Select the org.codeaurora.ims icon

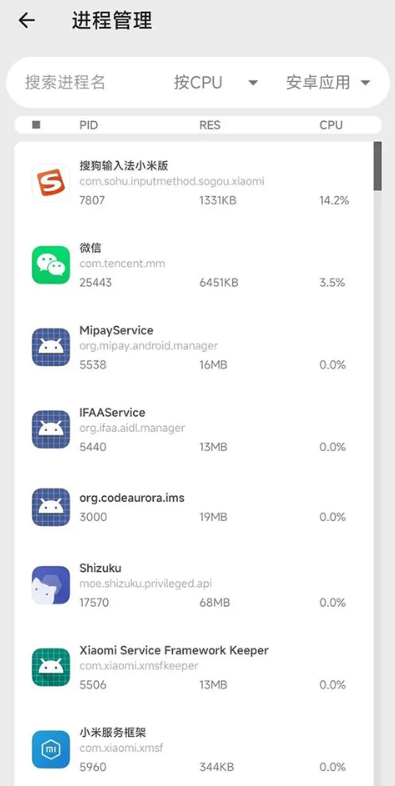51,507
